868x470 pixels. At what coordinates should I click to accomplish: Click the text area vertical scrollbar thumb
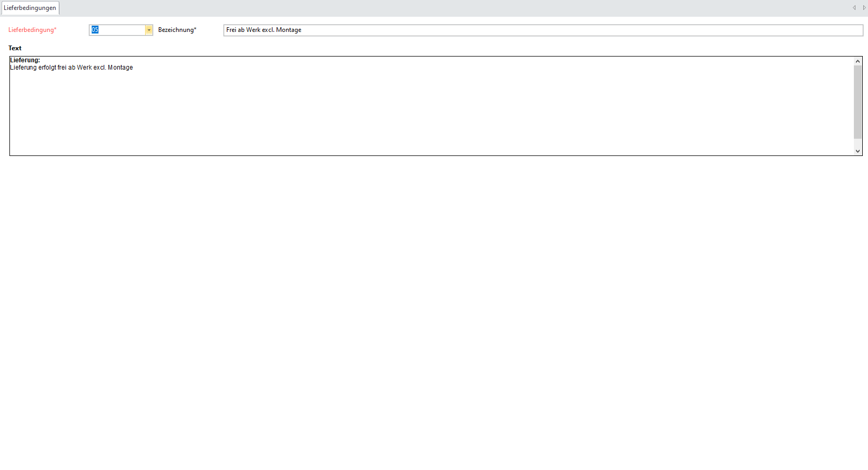click(858, 102)
